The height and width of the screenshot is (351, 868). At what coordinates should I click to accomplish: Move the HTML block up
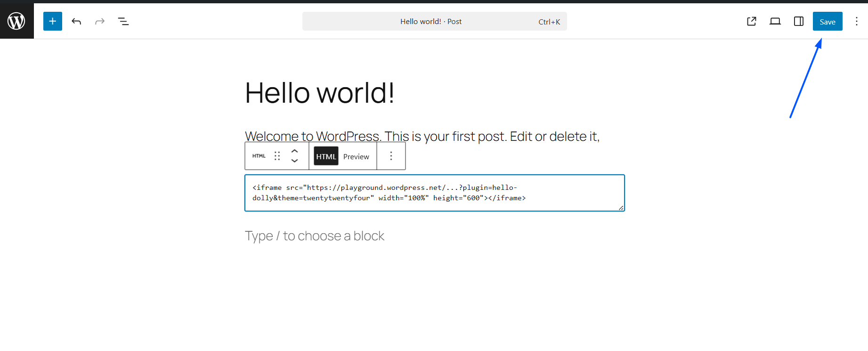pyautogui.click(x=295, y=151)
